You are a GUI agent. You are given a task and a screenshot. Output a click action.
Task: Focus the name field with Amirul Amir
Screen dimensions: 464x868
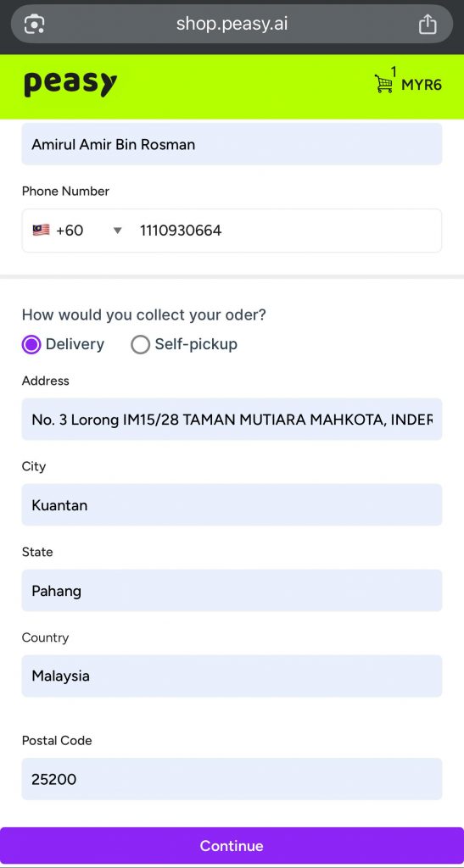[x=232, y=144]
